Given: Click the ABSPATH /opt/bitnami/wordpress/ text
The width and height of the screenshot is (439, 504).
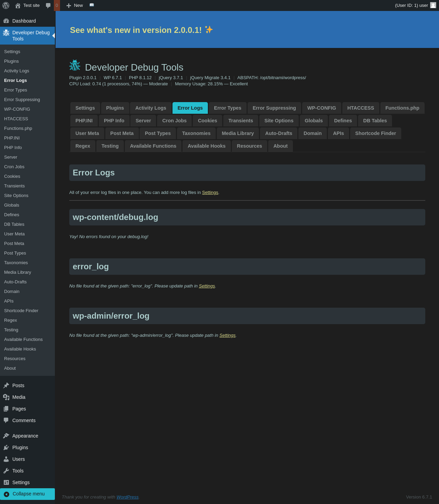Looking at the screenshot, I should (272, 78).
